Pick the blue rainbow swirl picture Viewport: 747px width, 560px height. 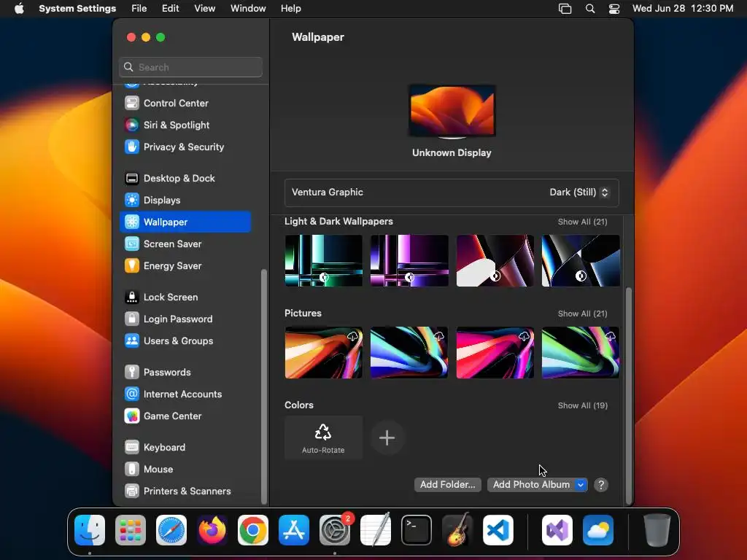click(x=409, y=352)
